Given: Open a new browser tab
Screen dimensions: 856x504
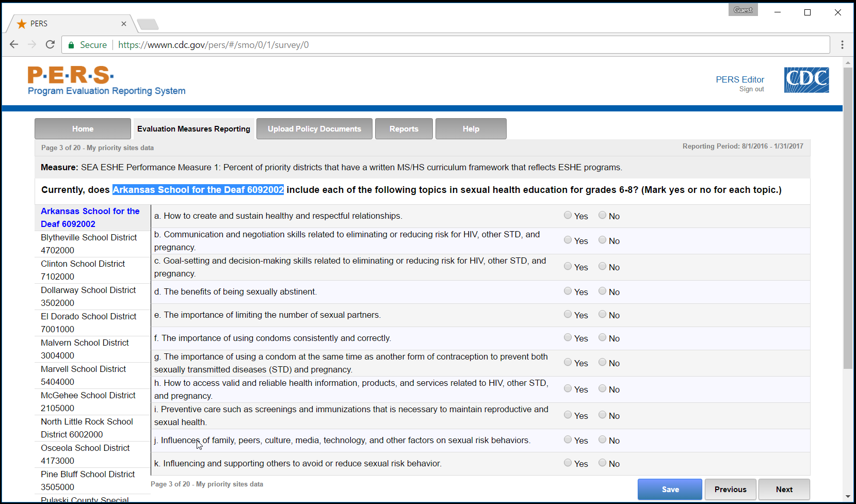Looking at the screenshot, I should click(x=148, y=24).
